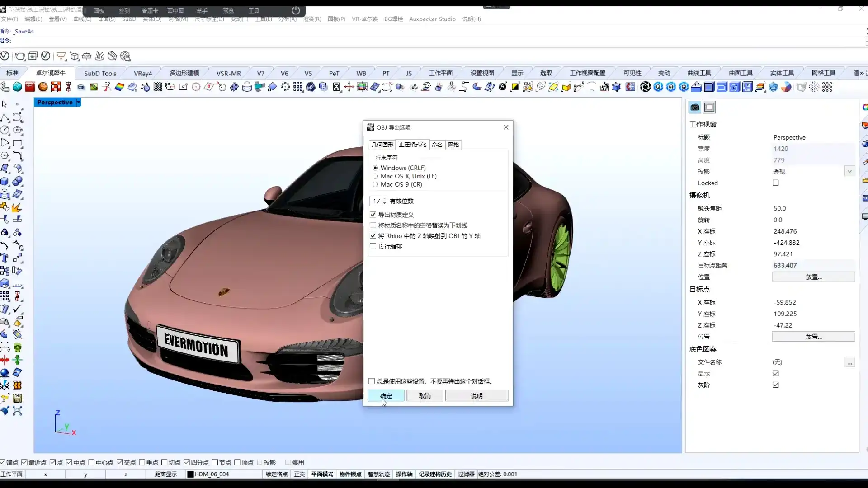The width and height of the screenshot is (868, 488).
Task: Open the SubD Tools toolbar tab
Action: [x=100, y=73]
